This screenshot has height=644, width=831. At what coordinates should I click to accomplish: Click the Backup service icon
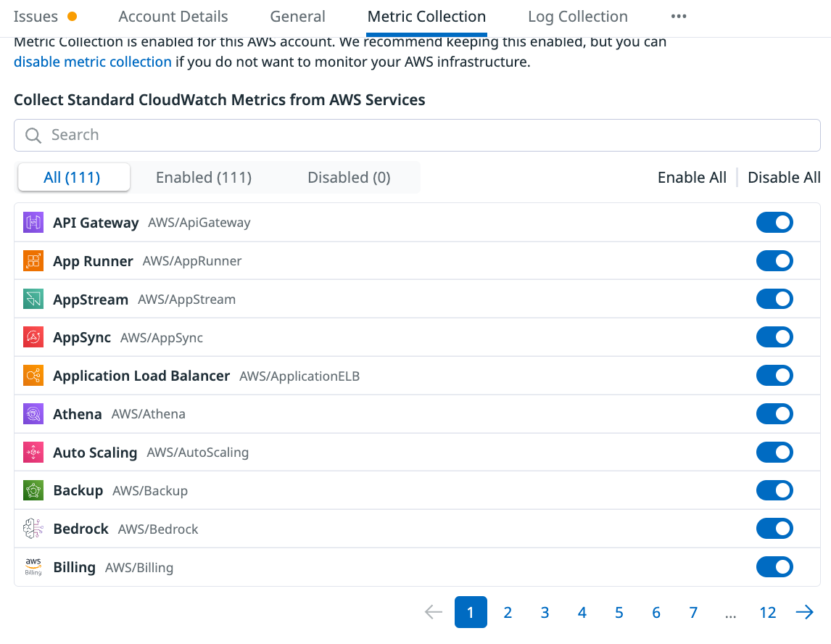pyautogui.click(x=33, y=490)
